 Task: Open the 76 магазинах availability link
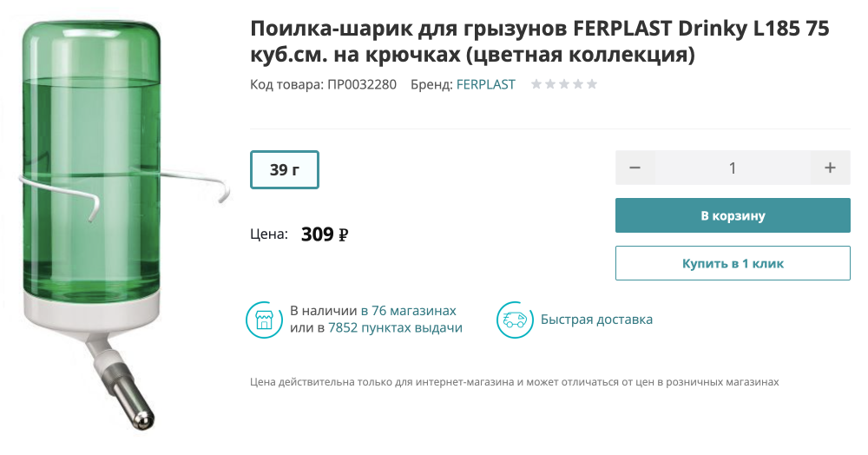point(413,311)
